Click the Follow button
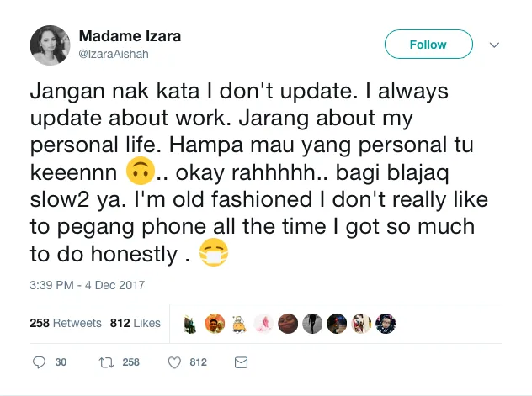 coord(428,45)
